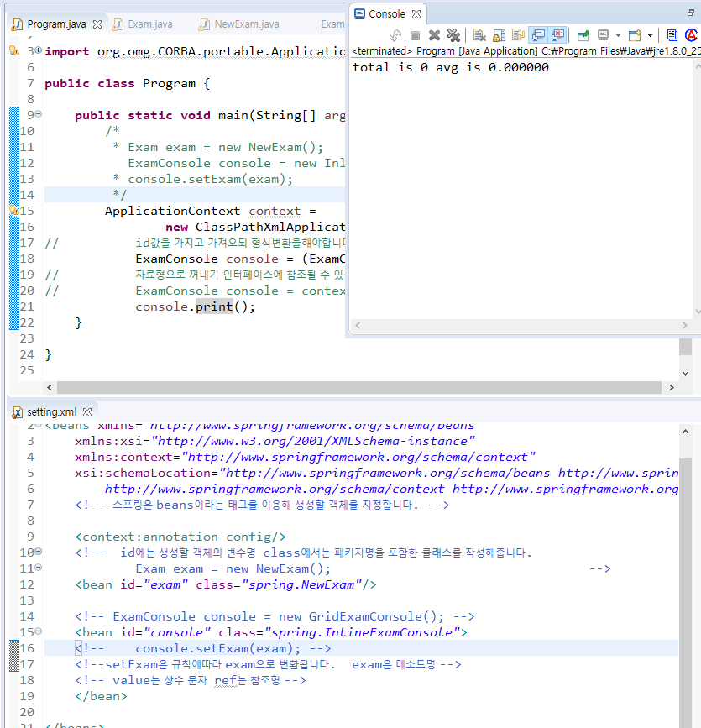Click line number 16 in setting.xml gutter
Viewport: 701px width, 728px height.
click(27, 648)
